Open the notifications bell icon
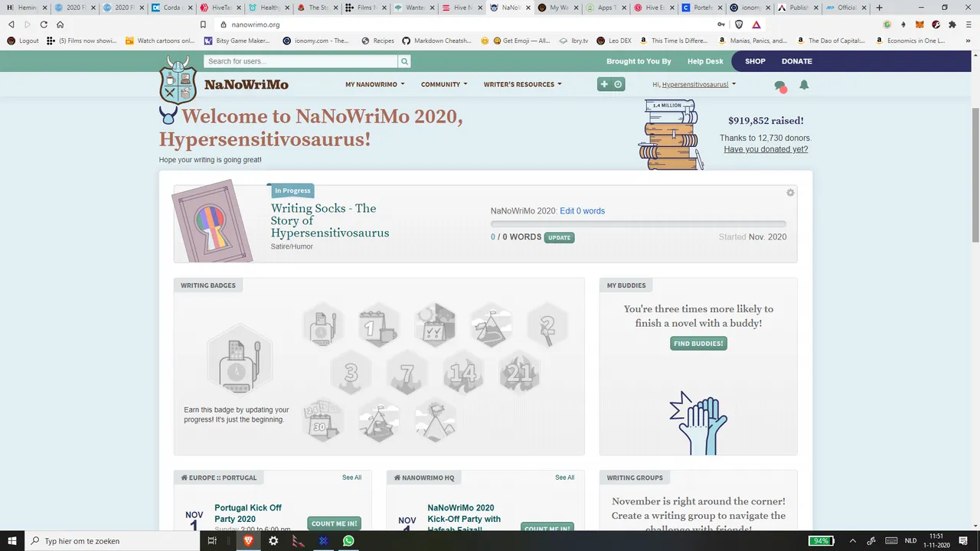980x551 pixels. [804, 85]
